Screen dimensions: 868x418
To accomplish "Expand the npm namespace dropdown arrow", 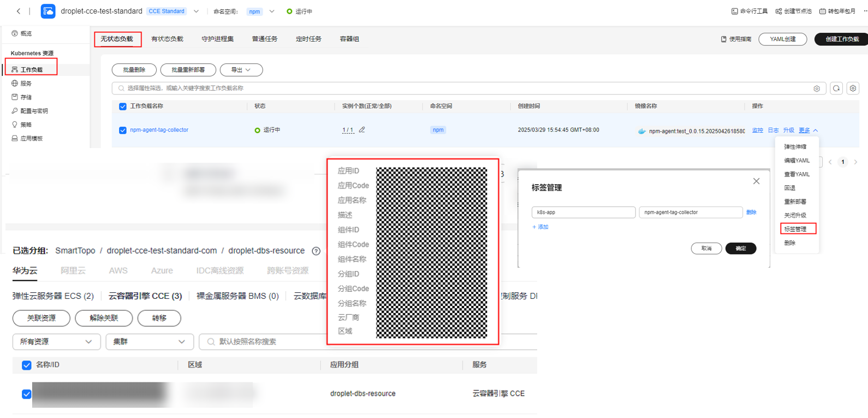I will click(x=272, y=11).
